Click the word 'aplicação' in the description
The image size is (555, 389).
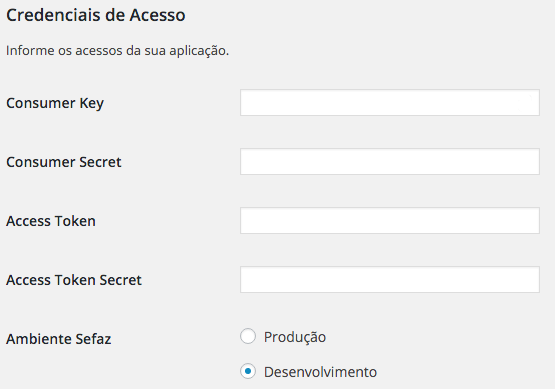click(x=199, y=51)
